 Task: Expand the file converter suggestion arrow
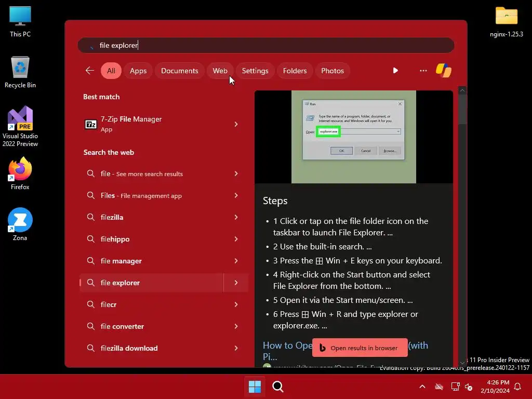click(x=236, y=326)
